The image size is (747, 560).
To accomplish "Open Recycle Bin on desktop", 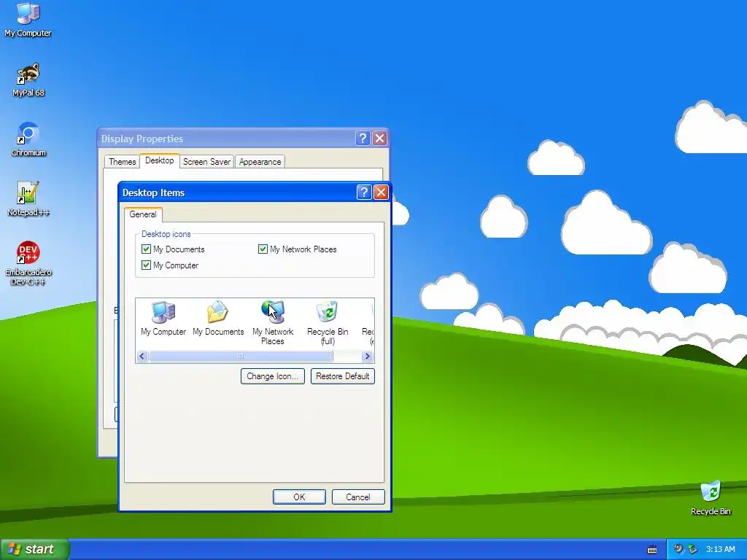I will 711,498.
